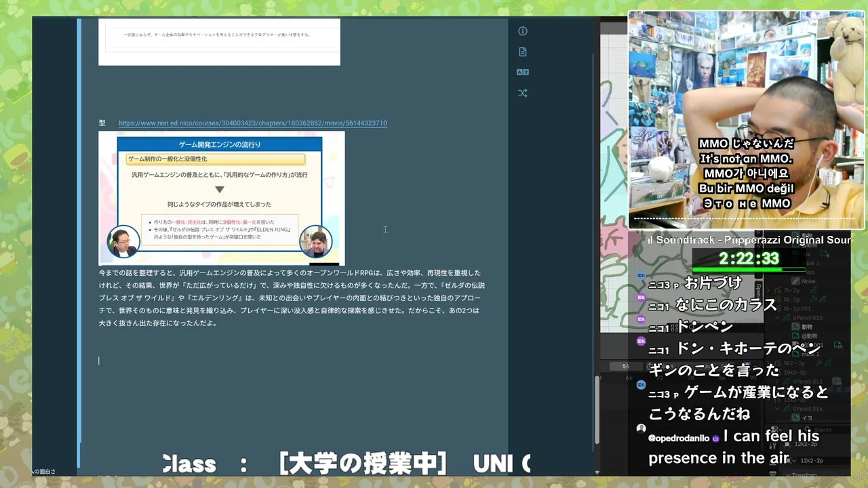868x488 pixels.
Task: Click the scroll-down arrow below the note scrollbar
Action: pyautogui.click(x=597, y=472)
